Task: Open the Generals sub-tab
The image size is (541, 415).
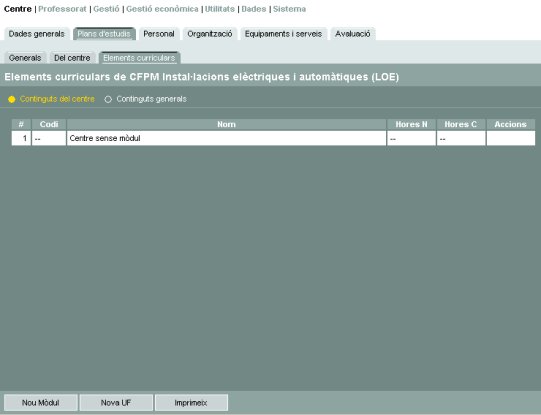Action: pyautogui.click(x=25, y=58)
